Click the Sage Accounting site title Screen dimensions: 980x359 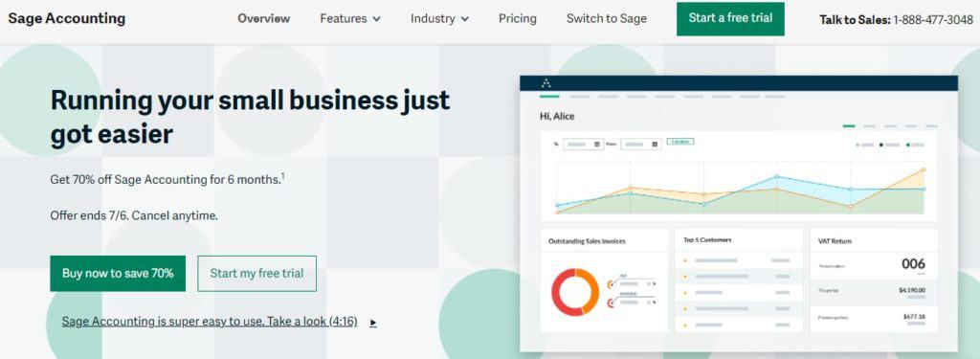click(67, 18)
